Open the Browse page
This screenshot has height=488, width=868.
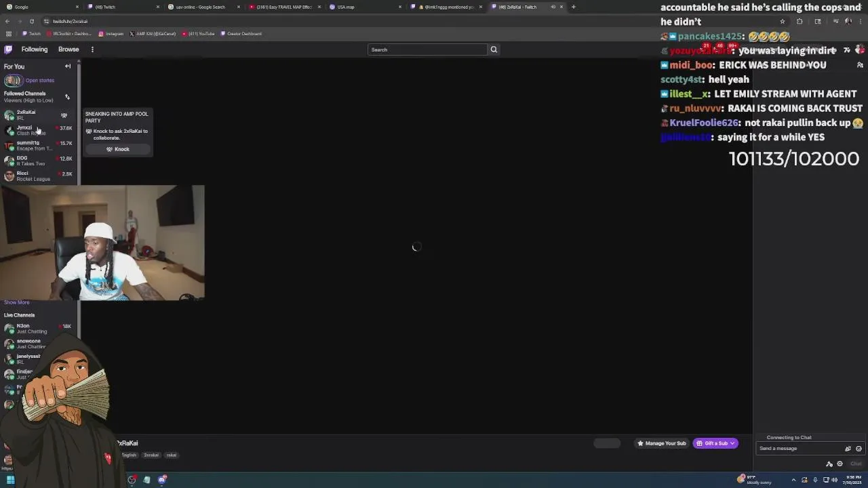68,49
